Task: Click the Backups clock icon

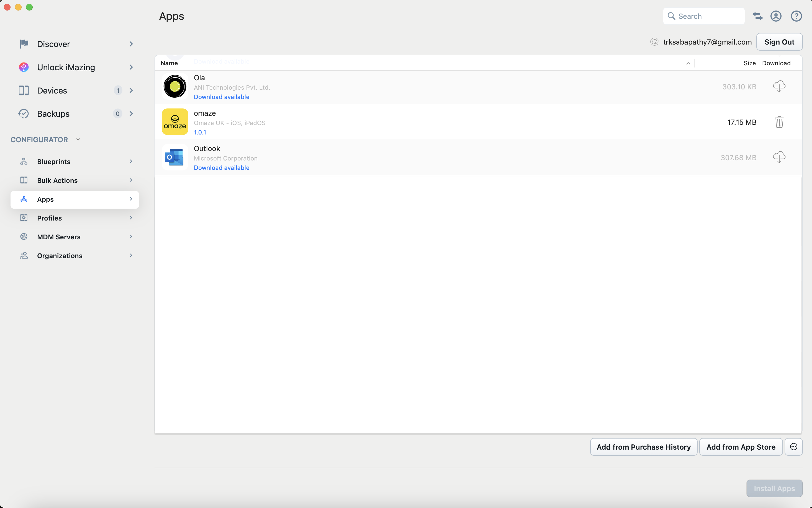Action: (24, 113)
